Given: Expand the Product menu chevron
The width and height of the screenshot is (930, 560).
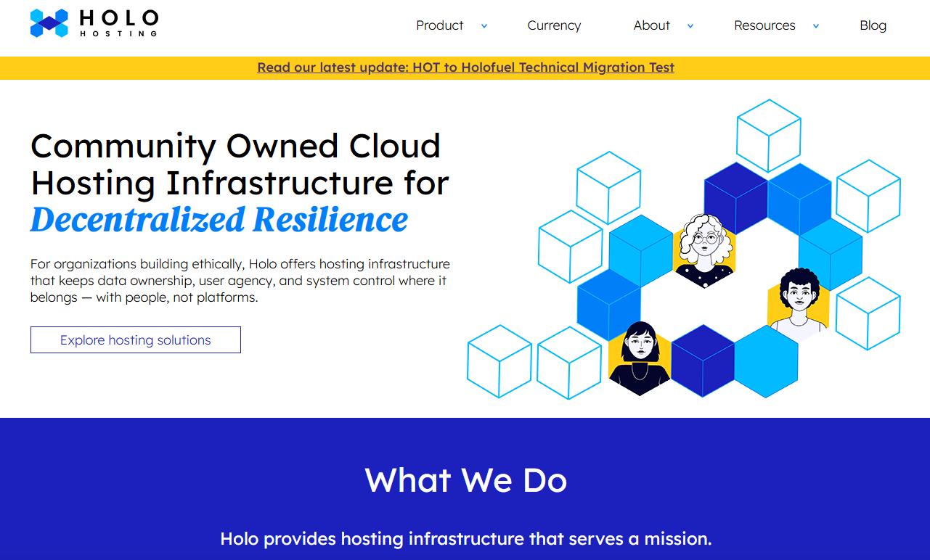Looking at the screenshot, I should (x=484, y=26).
